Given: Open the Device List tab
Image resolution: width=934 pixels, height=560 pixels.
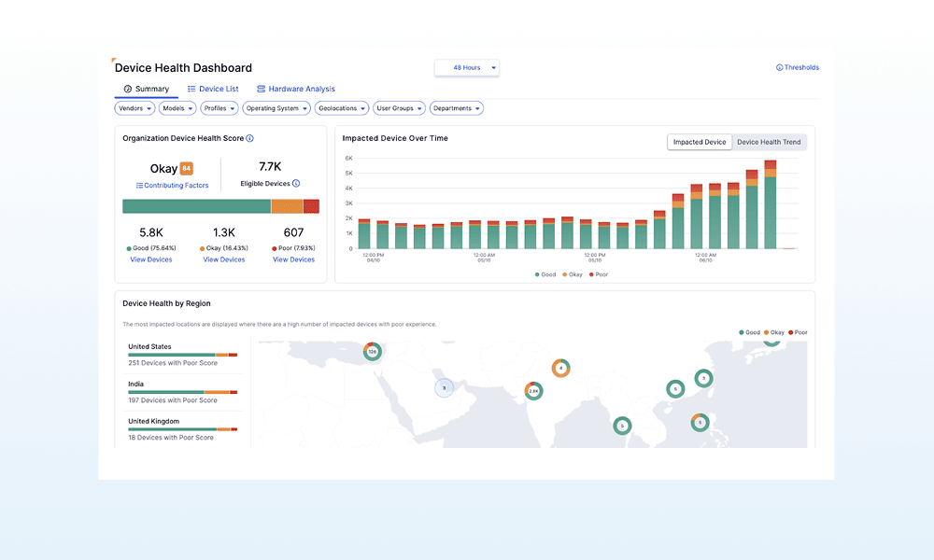Looking at the screenshot, I should point(213,89).
